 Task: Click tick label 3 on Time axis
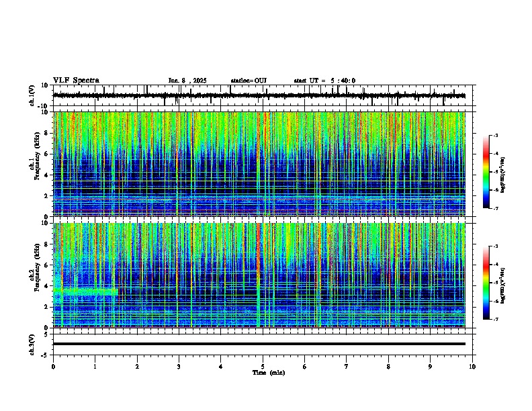click(x=179, y=367)
